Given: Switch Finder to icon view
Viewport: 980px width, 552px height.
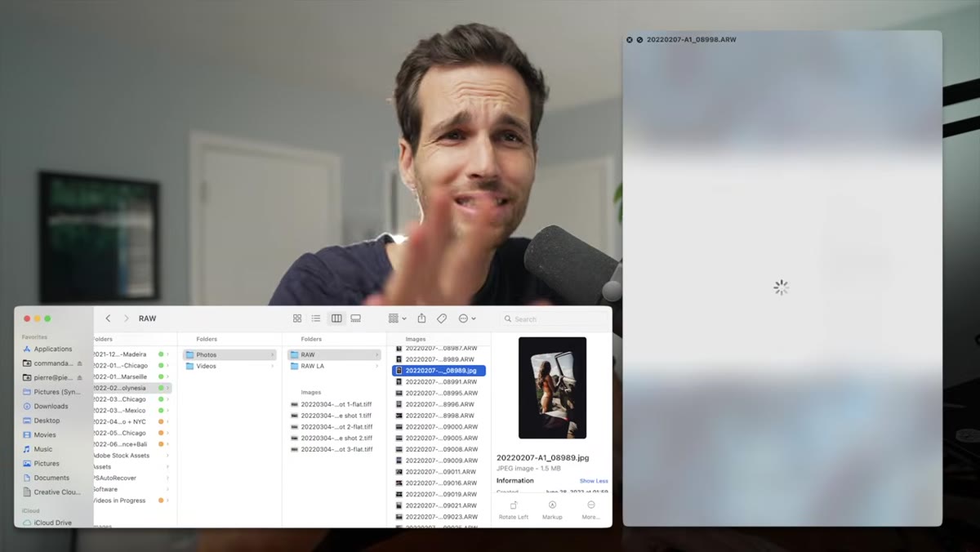Looking at the screenshot, I should click(x=297, y=318).
